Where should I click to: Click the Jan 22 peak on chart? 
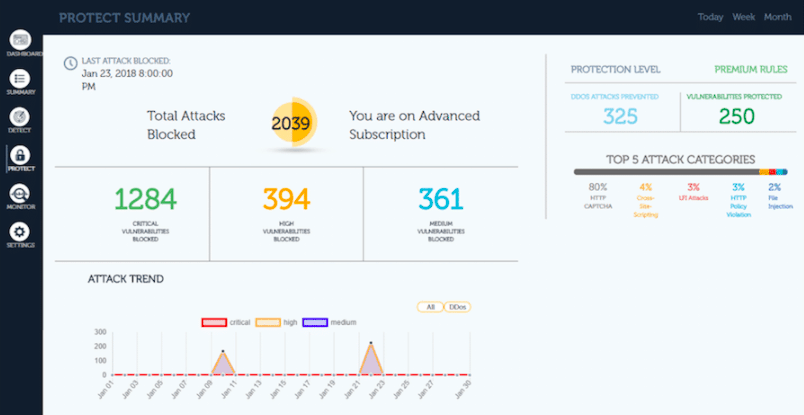pyautogui.click(x=371, y=343)
